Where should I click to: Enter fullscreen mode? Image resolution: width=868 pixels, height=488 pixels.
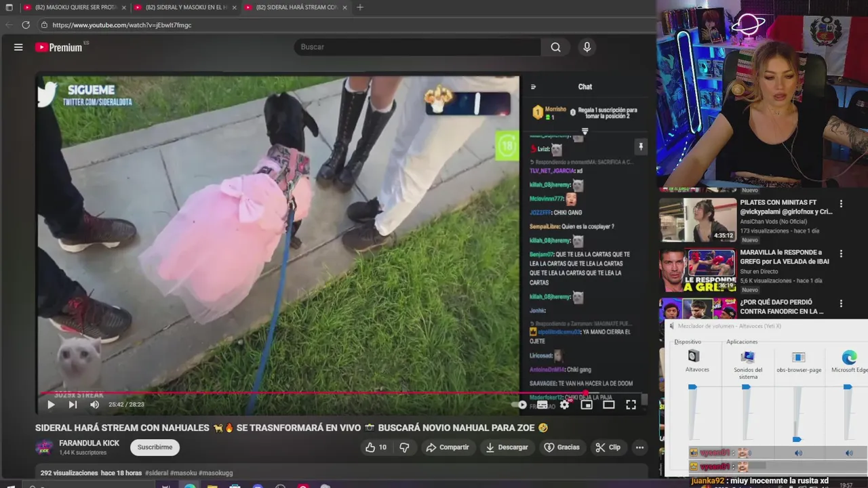tap(631, 405)
